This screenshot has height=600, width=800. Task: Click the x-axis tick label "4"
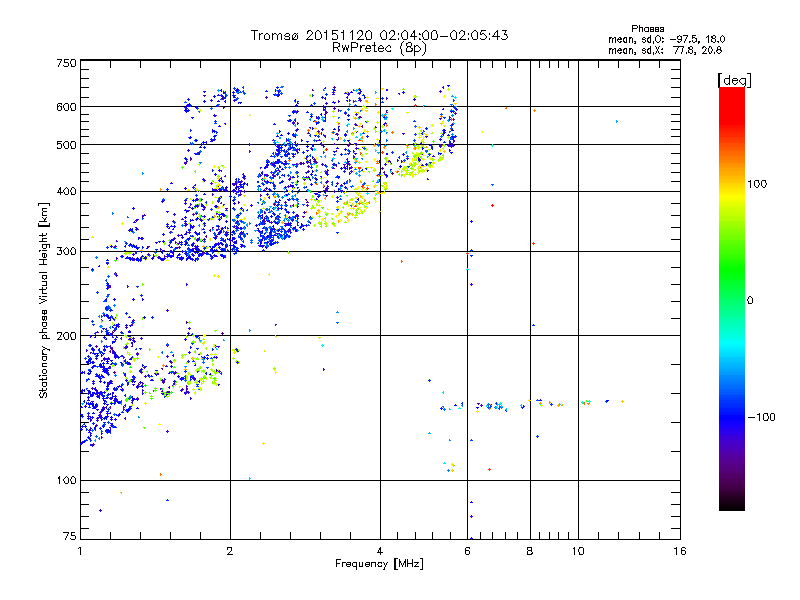380,551
